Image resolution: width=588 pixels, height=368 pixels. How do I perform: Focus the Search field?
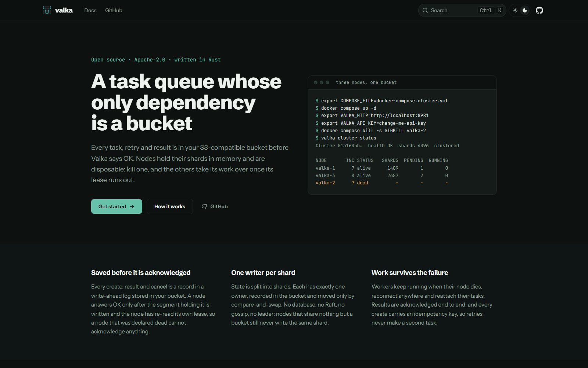pos(462,10)
